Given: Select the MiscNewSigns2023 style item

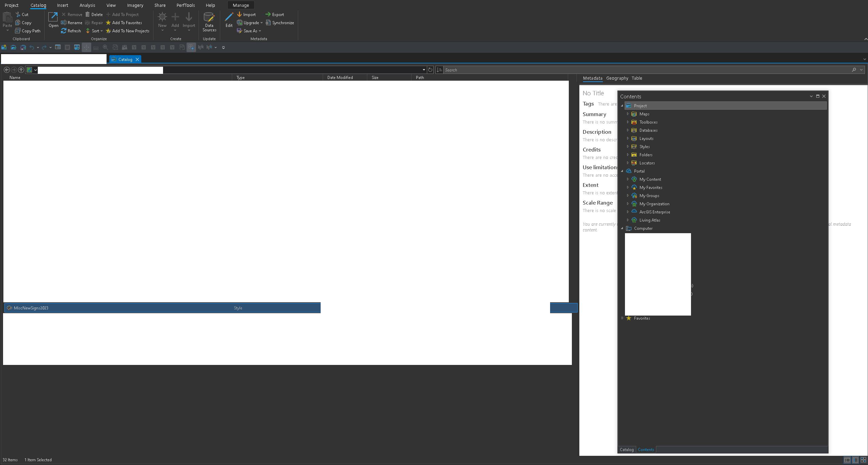Looking at the screenshot, I should 31,308.
